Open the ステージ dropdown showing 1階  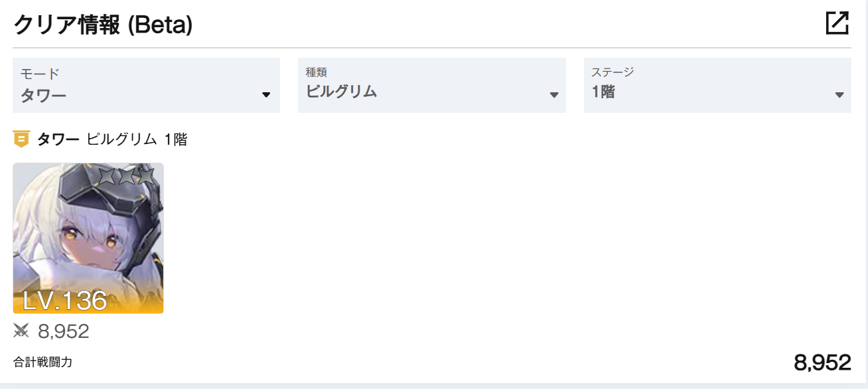pyautogui.click(x=717, y=85)
